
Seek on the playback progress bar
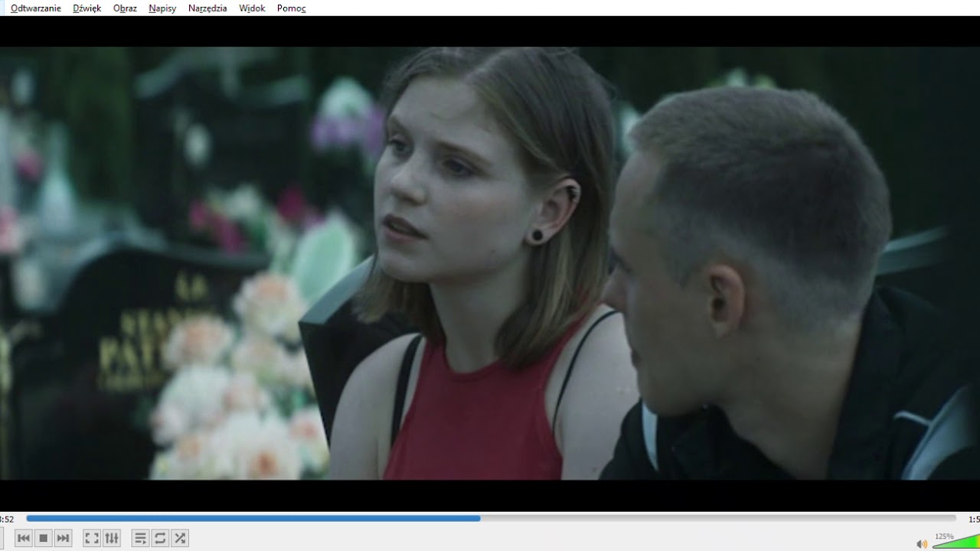click(491, 518)
